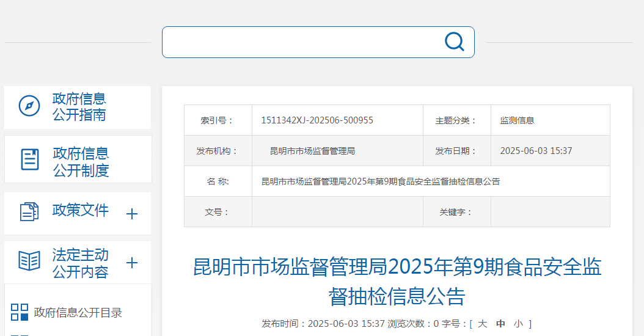Open 政策文件 menu item

[x=80, y=210]
